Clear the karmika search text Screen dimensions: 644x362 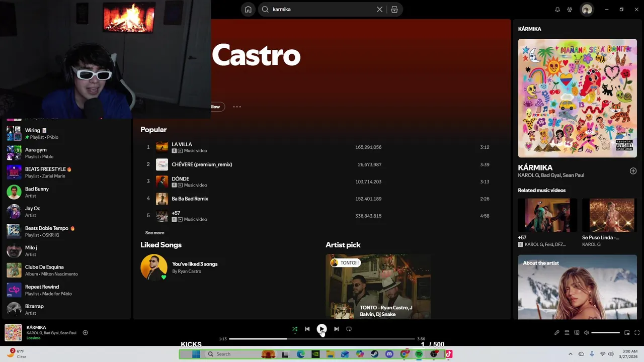pos(380,9)
